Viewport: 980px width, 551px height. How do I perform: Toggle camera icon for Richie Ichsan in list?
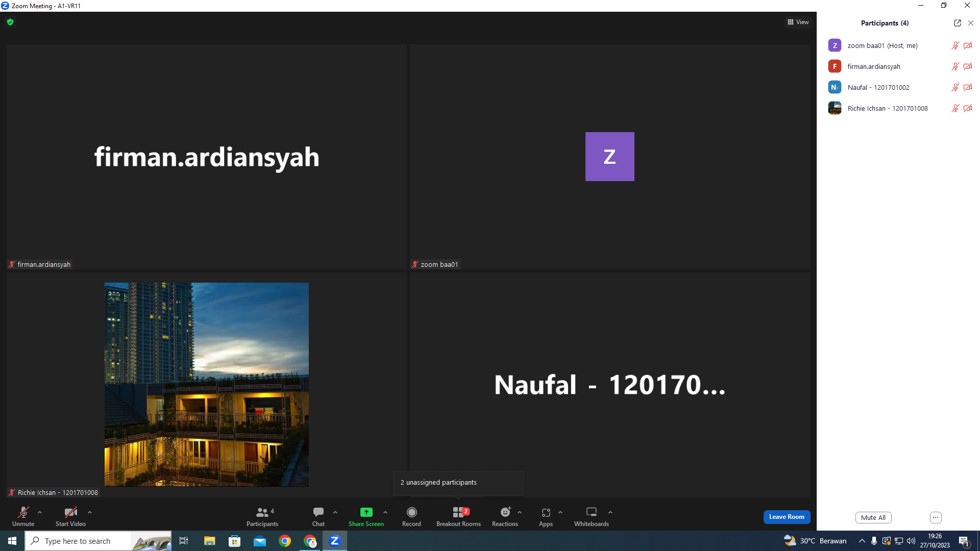[x=968, y=108]
